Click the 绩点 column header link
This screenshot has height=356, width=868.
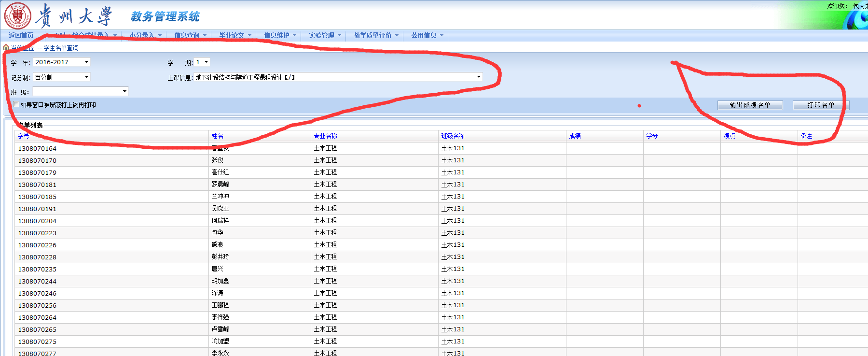tap(729, 136)
